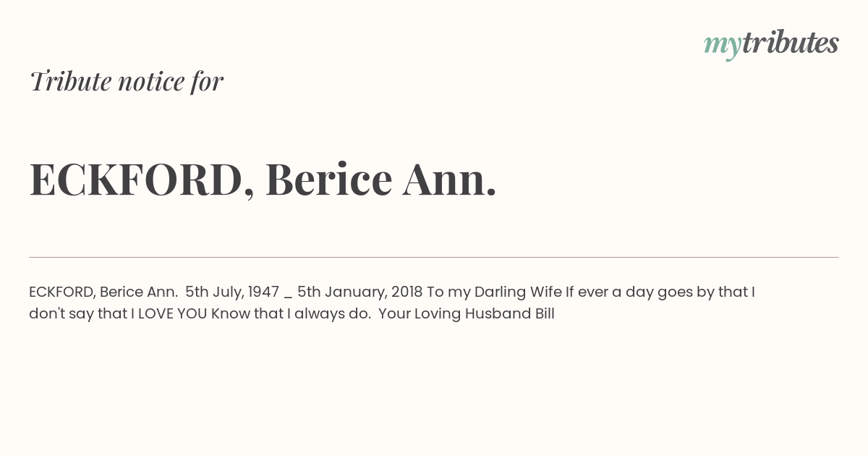Click "ECKFORD, Berice Ann." in the body paragraph
This screenshot has height=456, width=868.
pos(103,292)
